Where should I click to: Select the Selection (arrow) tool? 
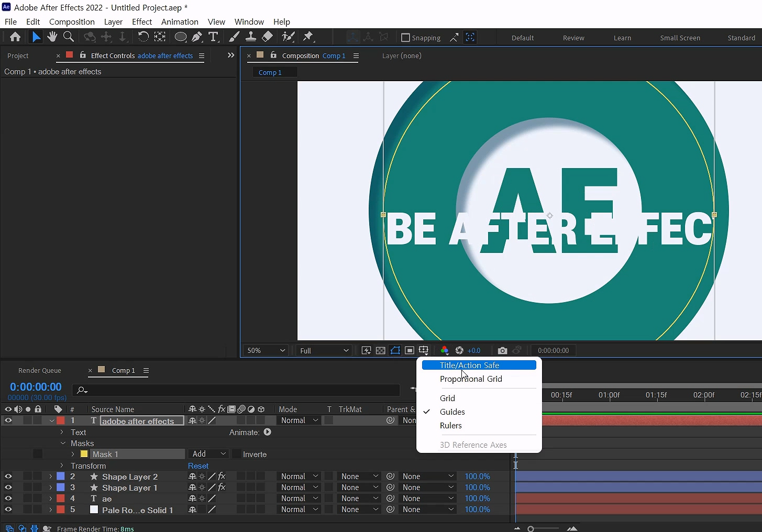coord(36,37)
